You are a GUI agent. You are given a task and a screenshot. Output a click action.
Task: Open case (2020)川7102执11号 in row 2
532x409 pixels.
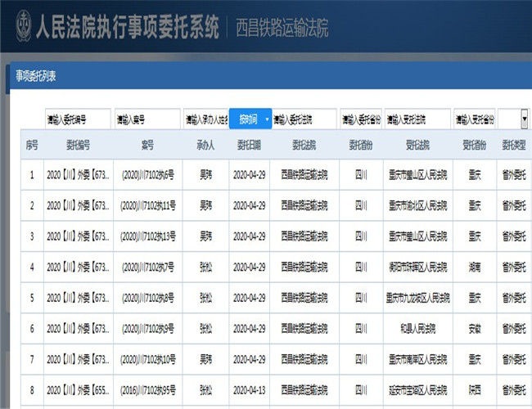point(147,205)
